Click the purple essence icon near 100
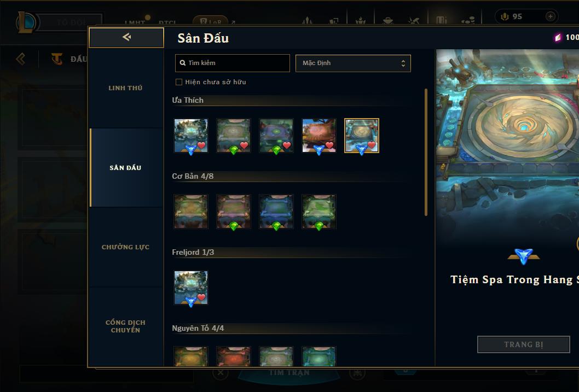 [558, 37]
